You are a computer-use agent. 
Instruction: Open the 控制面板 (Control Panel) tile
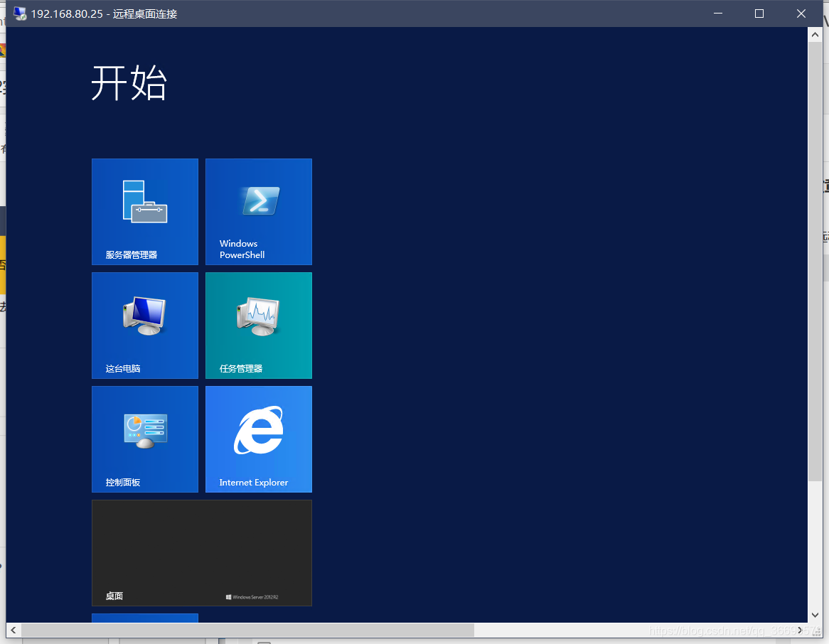coord(145,439)
